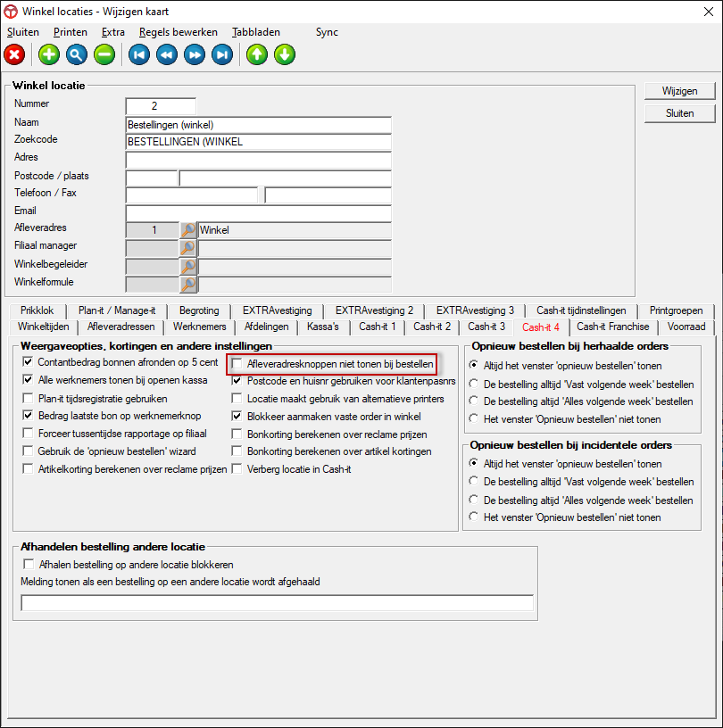Click the Sluiten button on right side
The width and height of the screenshot is (723, 728).
coord(680,113)
